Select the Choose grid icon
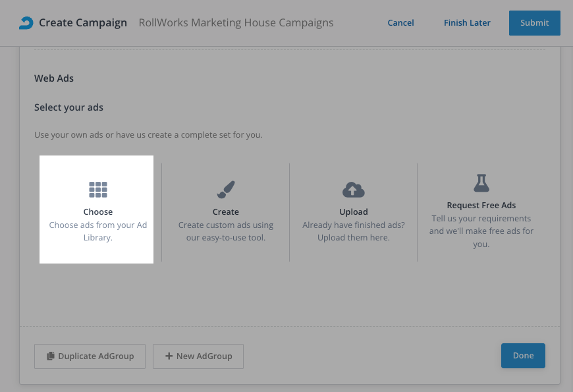The image size is (573, 392). tap(98, 190)
